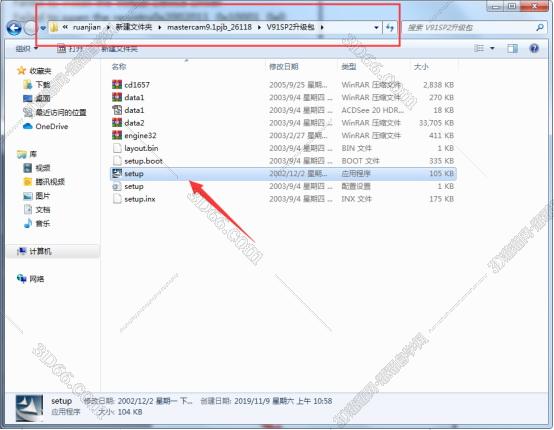Sort files by the 名称 column header

click(x=119, y=66)
